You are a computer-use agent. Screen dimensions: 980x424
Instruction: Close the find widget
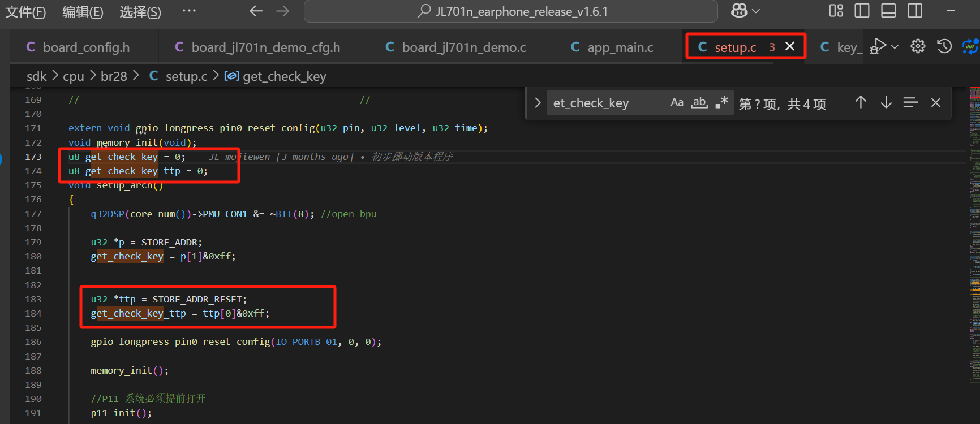[x=936, y=102]
